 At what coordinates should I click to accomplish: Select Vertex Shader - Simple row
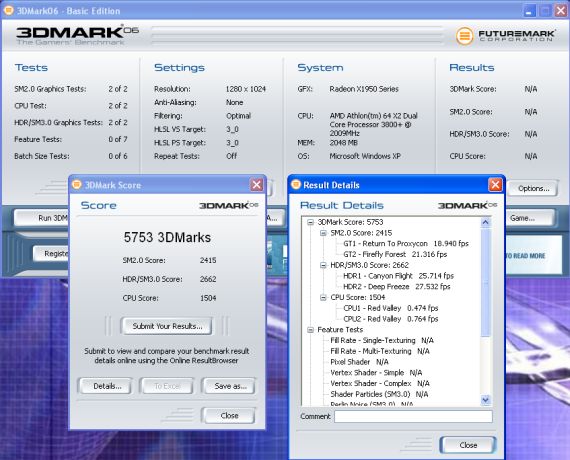pos(376,373)
